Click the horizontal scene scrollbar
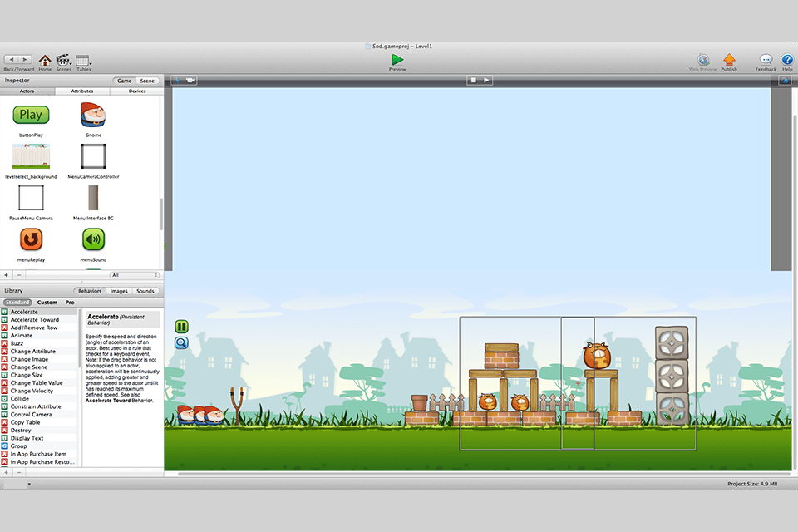Viewport: 798px width, 532px height. click(x=482, y=474)
